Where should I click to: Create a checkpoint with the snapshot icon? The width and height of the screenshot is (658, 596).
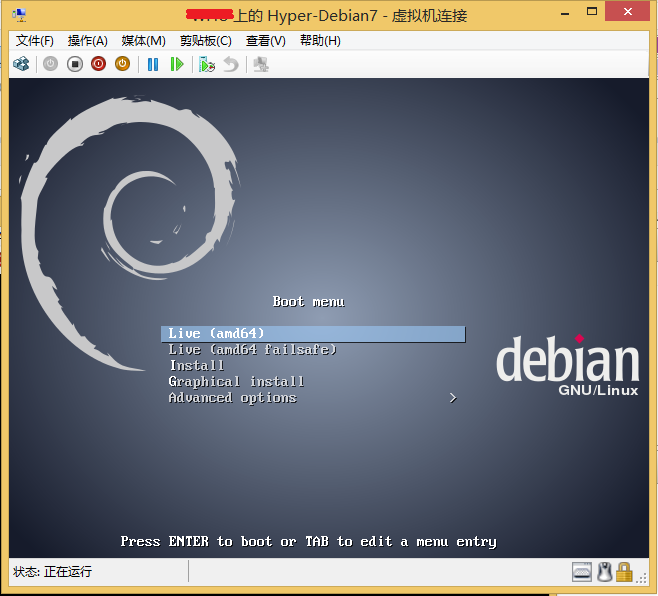[206, 65]
